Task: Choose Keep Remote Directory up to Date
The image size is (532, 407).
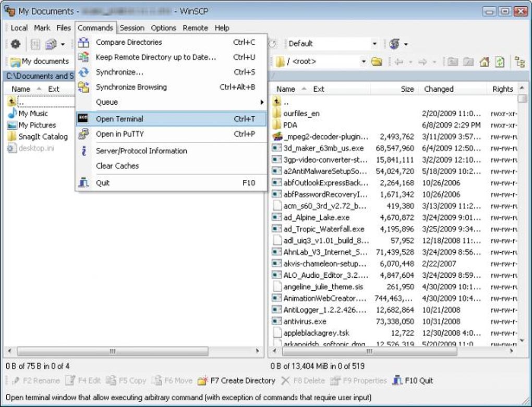Action: click(171, 57)
